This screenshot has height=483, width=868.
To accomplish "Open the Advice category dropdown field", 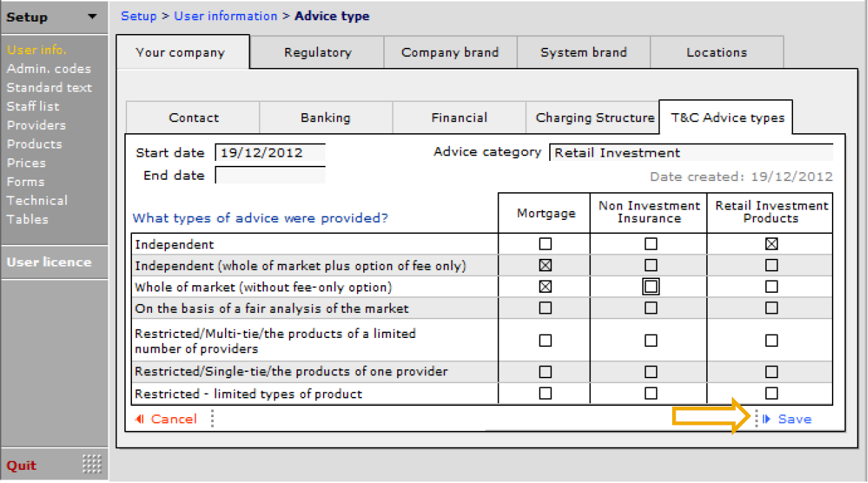I will point(690,153).
